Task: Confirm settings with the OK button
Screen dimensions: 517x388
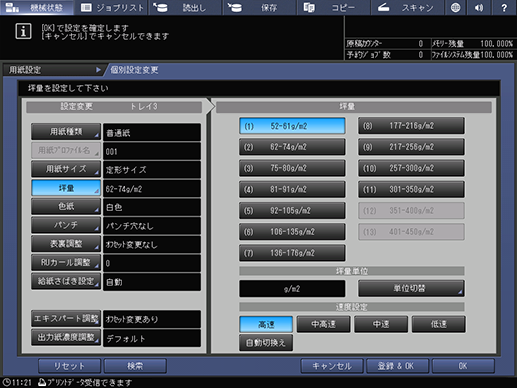Action: pos(463,366)
